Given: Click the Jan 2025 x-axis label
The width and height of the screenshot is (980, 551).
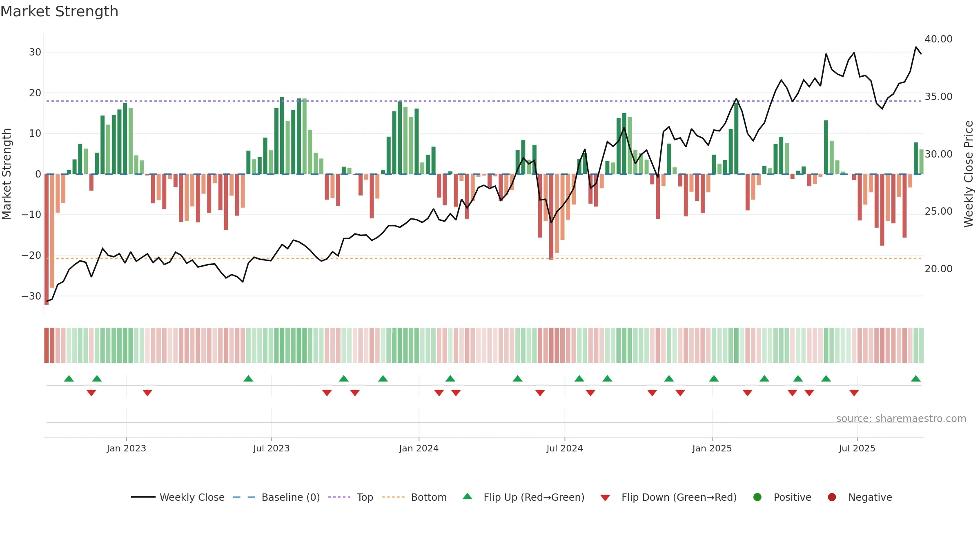Looking at the screenshot, I should [712, 448].
